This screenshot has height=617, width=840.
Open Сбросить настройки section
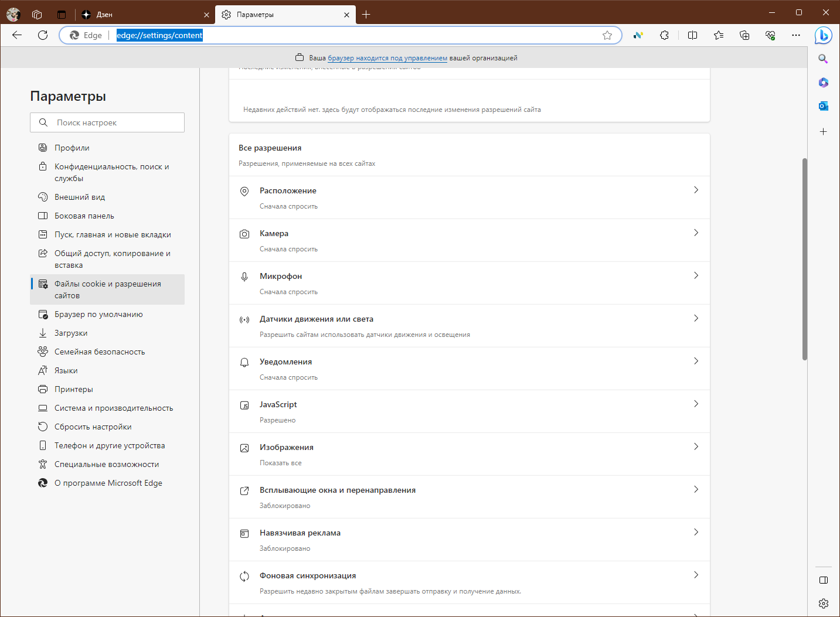[x=107, y=427]
